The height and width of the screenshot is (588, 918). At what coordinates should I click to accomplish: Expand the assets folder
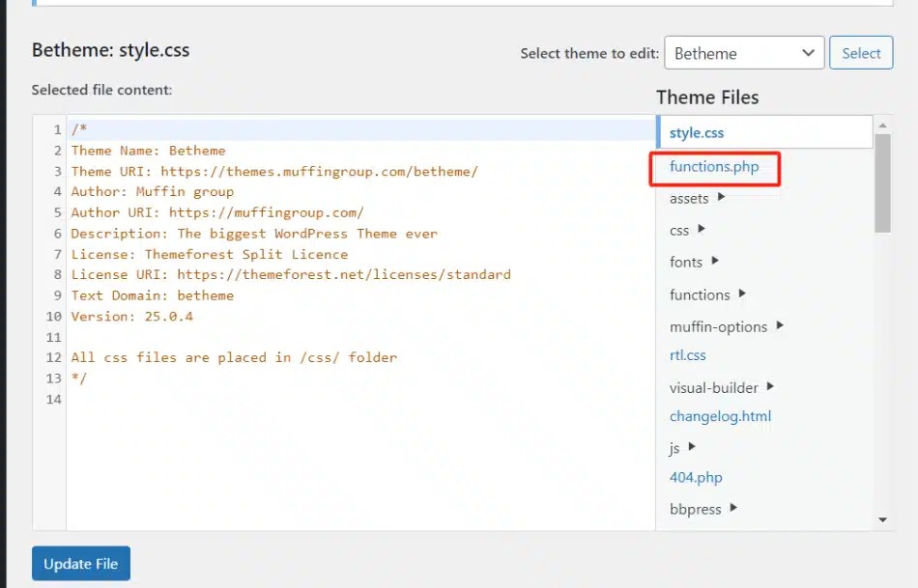point(690,198)
